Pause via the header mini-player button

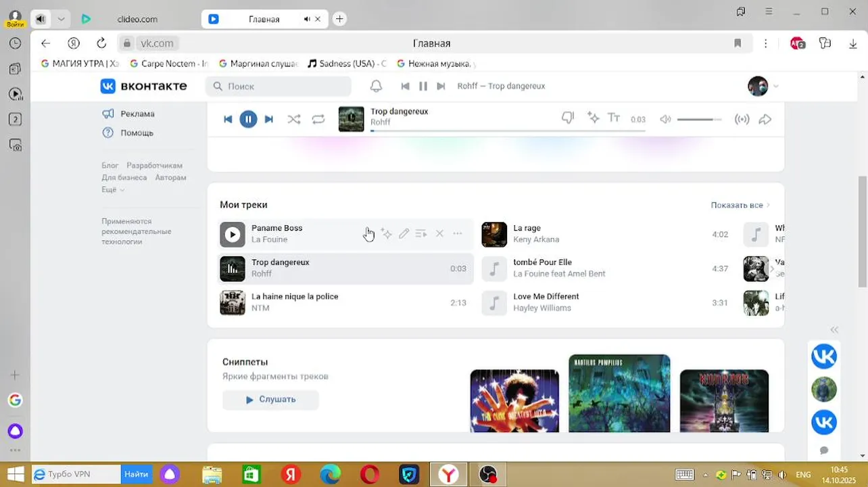click(x=423, y=86)
